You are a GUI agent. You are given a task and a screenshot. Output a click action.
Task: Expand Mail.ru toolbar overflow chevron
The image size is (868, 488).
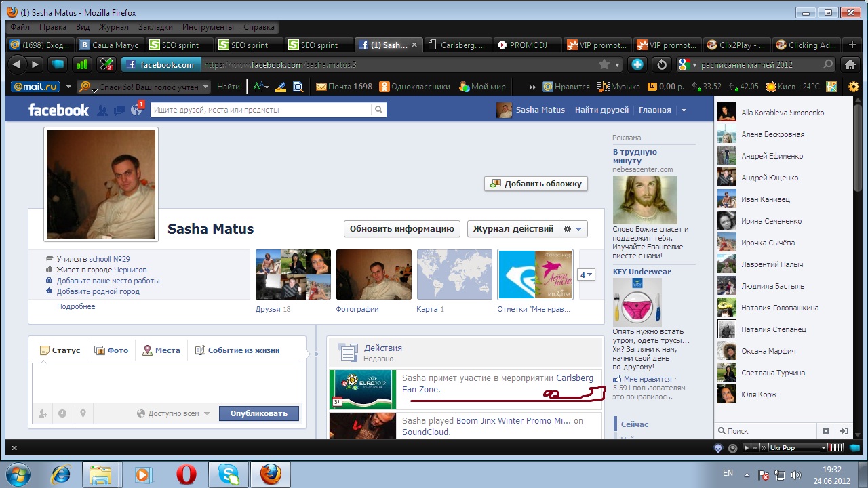pyautogui.click(x=532, y=87)
